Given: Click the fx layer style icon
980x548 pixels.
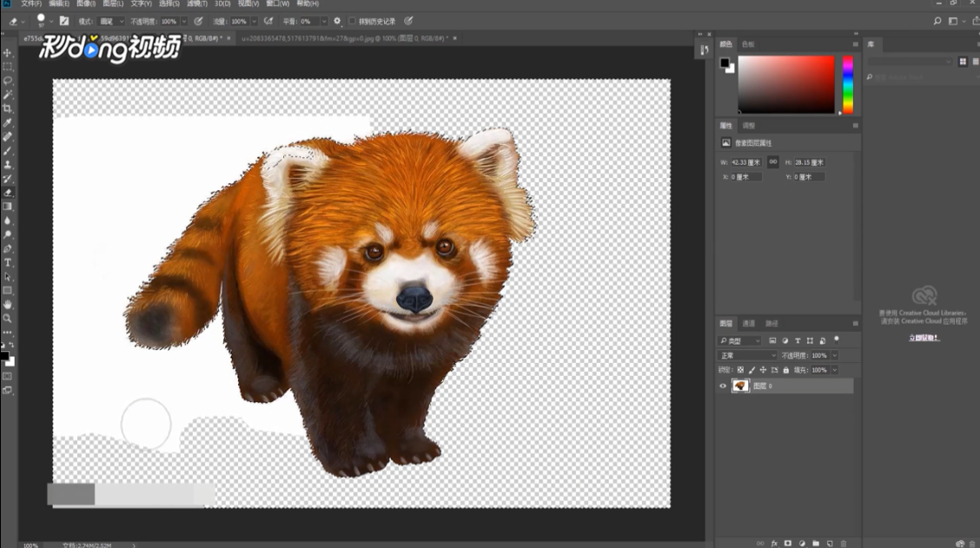Looking at the screenshot, I should [773, 543].
